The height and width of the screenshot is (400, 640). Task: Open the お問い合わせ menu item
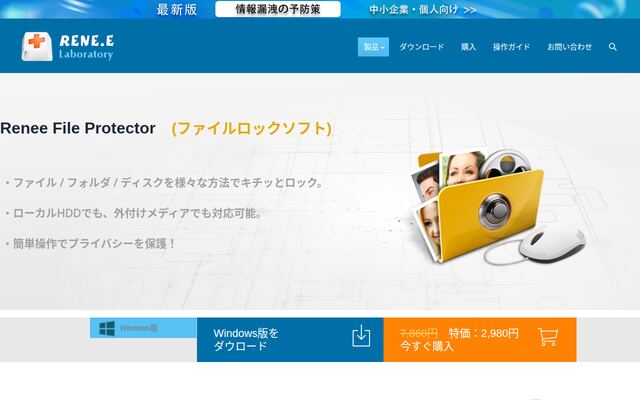tap(569, 47)
